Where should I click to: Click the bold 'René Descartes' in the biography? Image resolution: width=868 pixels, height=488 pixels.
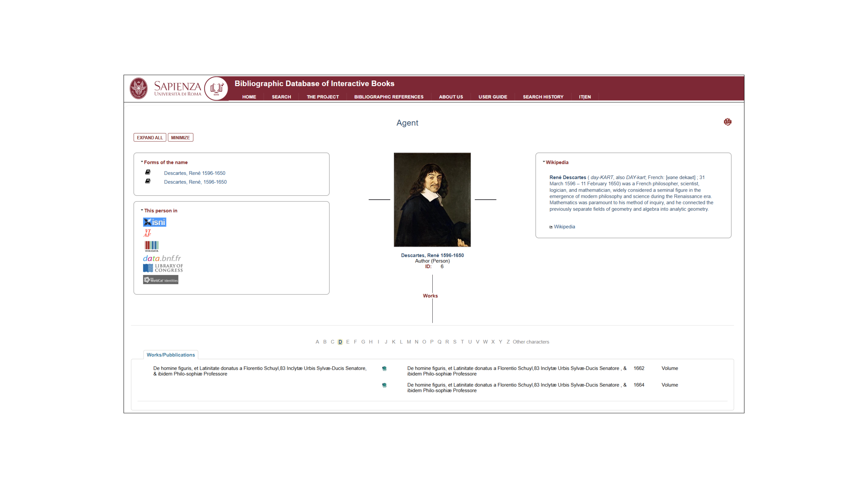point(567,177)
